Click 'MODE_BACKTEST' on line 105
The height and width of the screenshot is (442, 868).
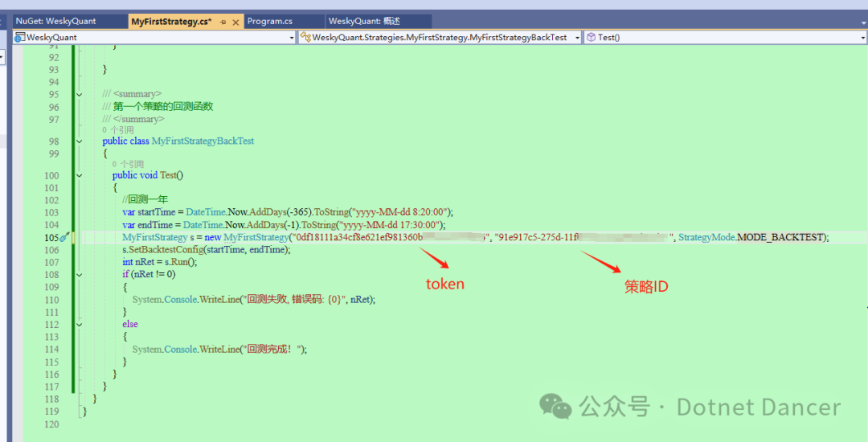tap(780, 237)
